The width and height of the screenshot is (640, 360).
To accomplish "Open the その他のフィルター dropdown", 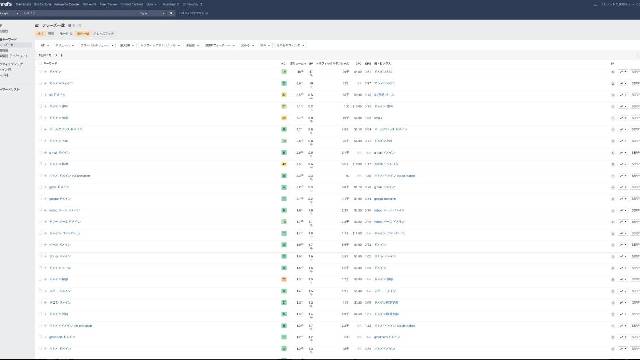I will (291, 45).
